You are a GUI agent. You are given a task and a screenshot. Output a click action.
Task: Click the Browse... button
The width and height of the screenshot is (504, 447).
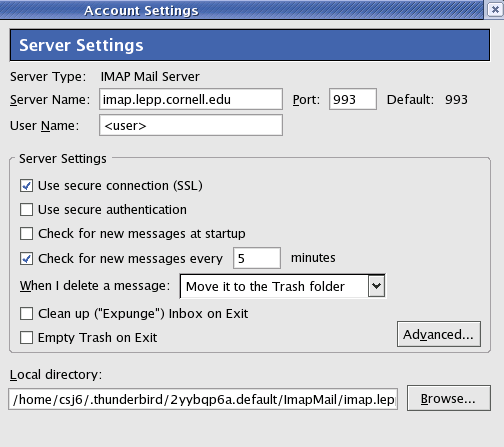[x=449, y=398]
